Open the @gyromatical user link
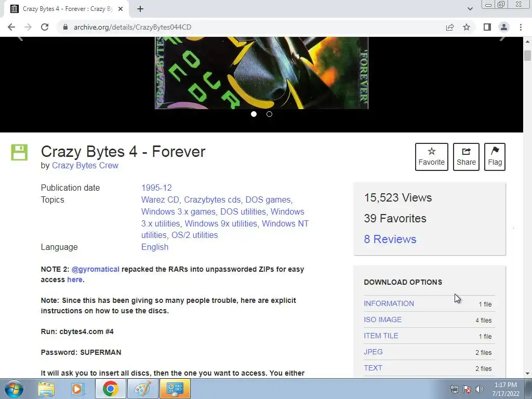Image resolution: width=532 pixels, height=399 pixels. click(x=96, y=269)
